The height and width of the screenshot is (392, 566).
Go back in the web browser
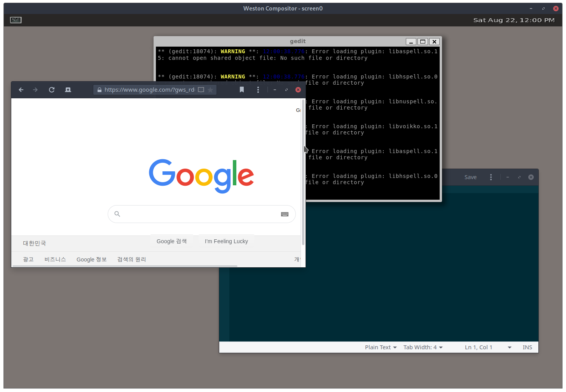tap(21, 90)
